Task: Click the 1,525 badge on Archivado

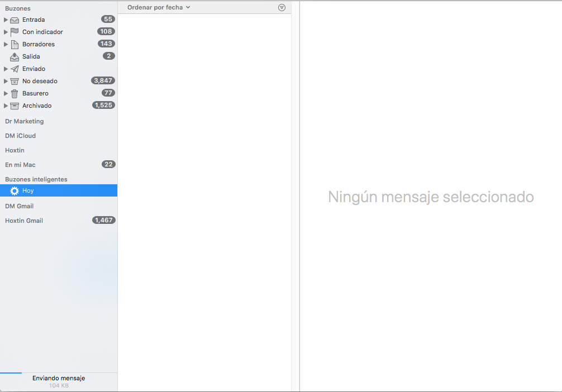Action: (103, 106)
